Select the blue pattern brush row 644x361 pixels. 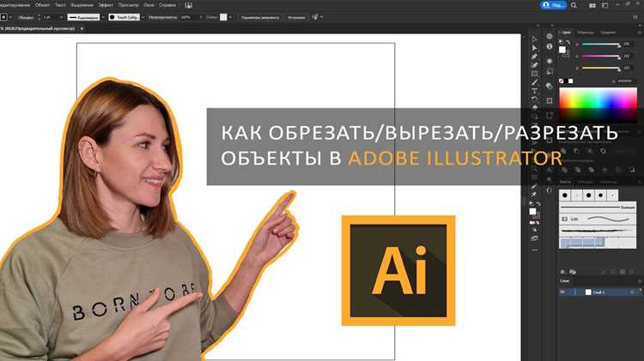coord(598,243)
